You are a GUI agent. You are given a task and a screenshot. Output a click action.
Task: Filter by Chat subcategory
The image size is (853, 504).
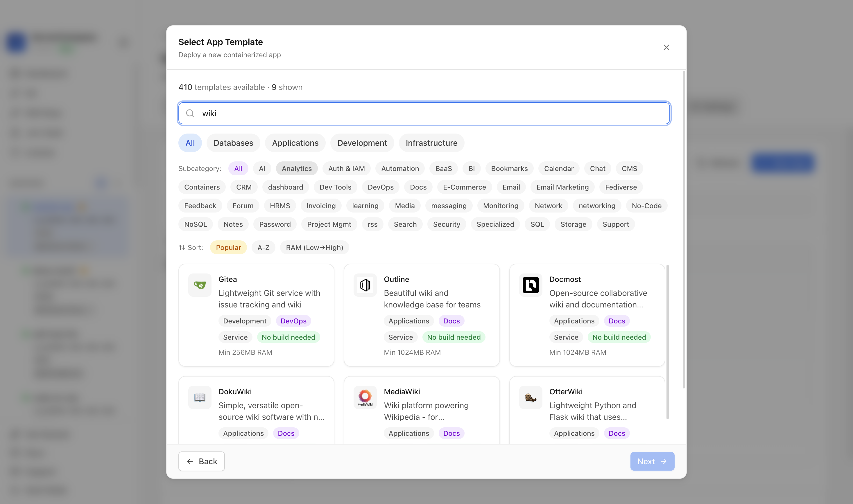[x=597, y=168]
